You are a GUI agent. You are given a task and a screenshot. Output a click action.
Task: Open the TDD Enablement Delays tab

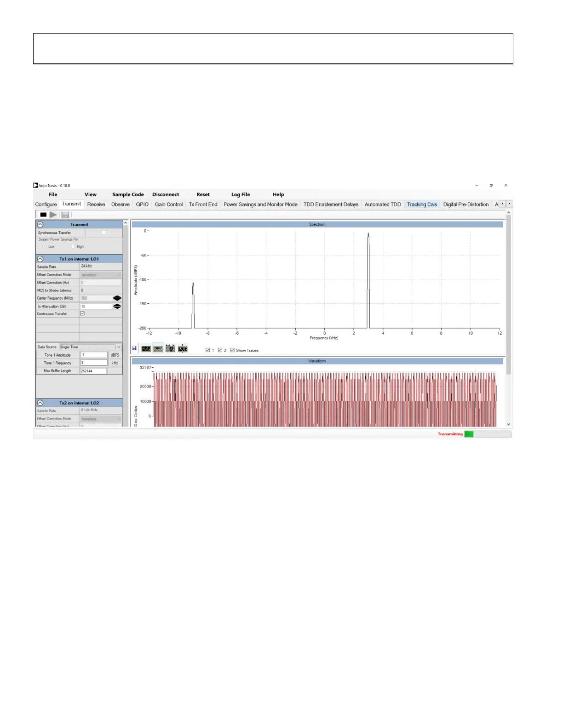[331, 205]
